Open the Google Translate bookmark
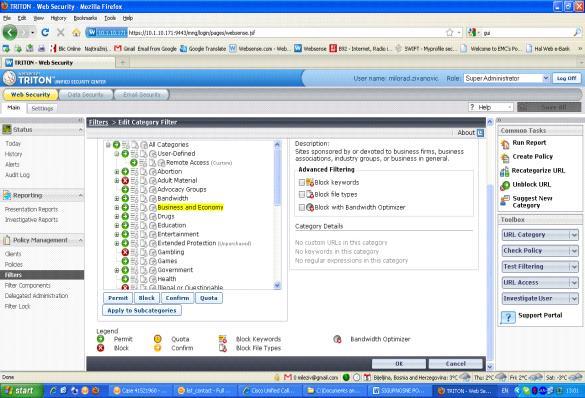This screenshot has width=585, height=398. (203, 48)
